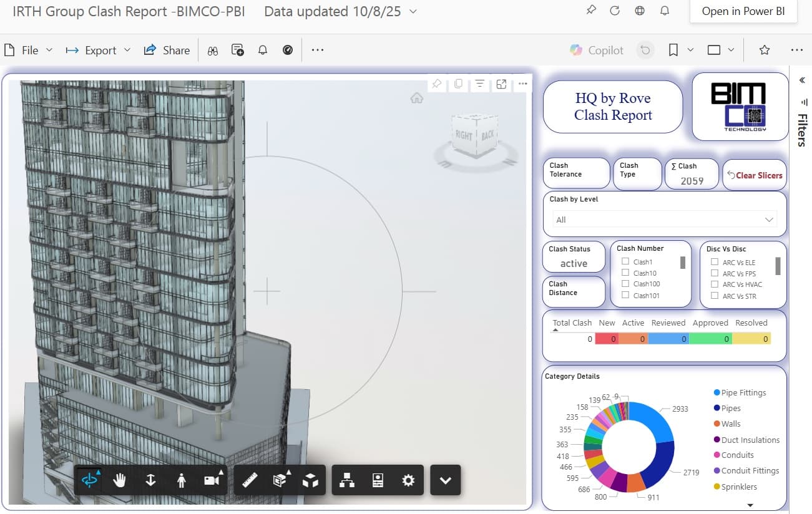Open the Properties panel tool

(378, 480)
